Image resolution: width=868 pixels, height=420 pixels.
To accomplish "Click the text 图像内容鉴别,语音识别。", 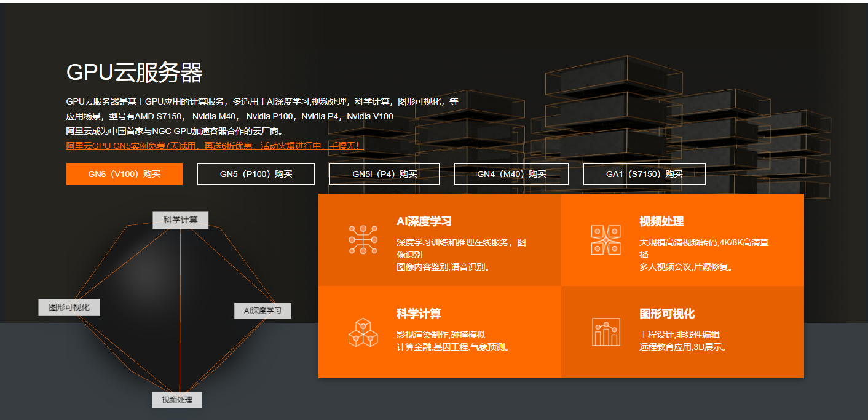I will coord(443,267).
